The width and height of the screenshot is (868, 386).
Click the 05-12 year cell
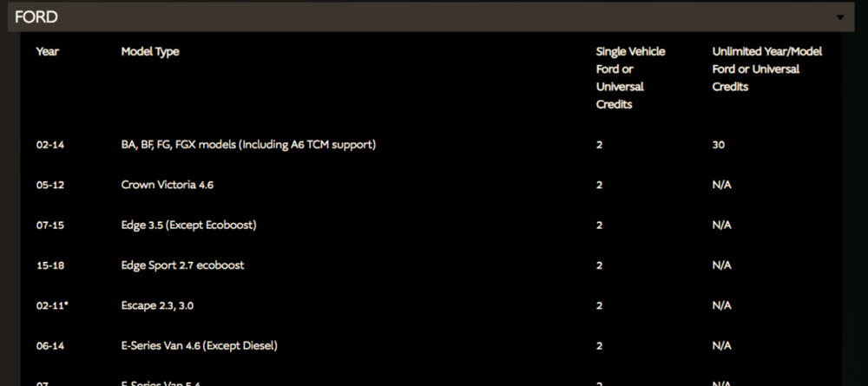tap(50, 185)
